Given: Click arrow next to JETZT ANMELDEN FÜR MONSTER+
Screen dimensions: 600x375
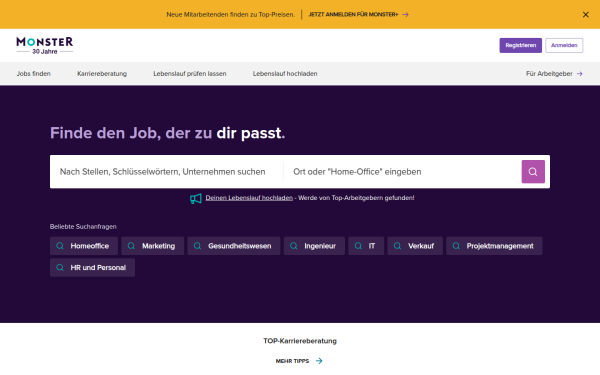Looking at the screenshot, I should (x=406, y=15).
